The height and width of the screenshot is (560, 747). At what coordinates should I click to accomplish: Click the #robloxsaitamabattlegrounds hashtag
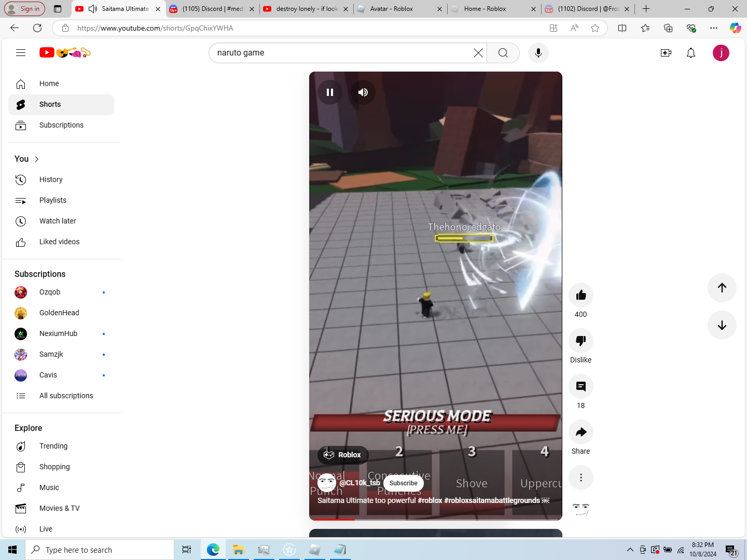click(492, 500)
